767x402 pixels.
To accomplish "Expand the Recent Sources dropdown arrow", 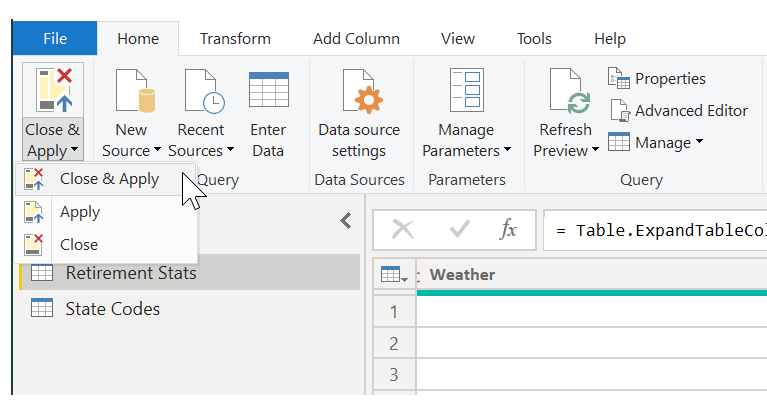I will (x=230, y=152).
